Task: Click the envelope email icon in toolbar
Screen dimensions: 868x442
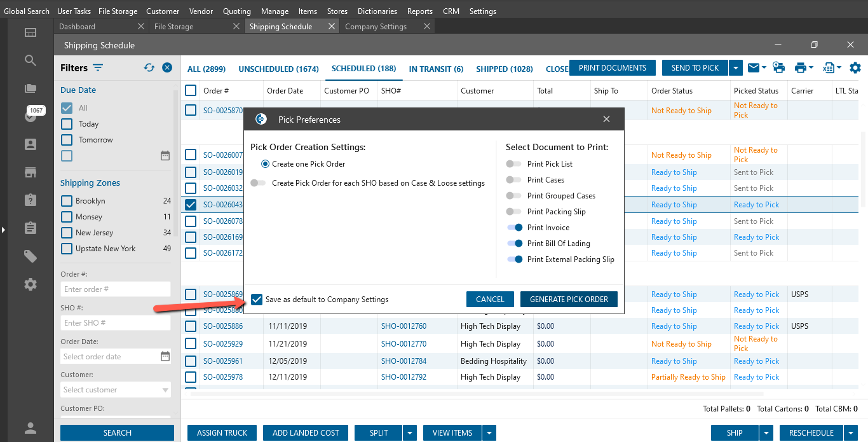Action: 753,68
